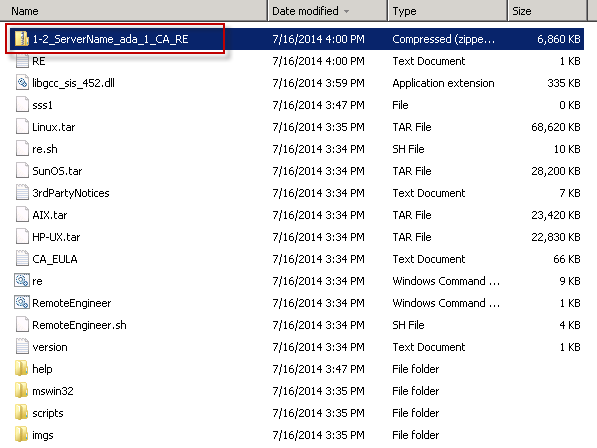The image size is (597, 448).
Task: Sort by the Name column header
Action: [x=134, y=11]
